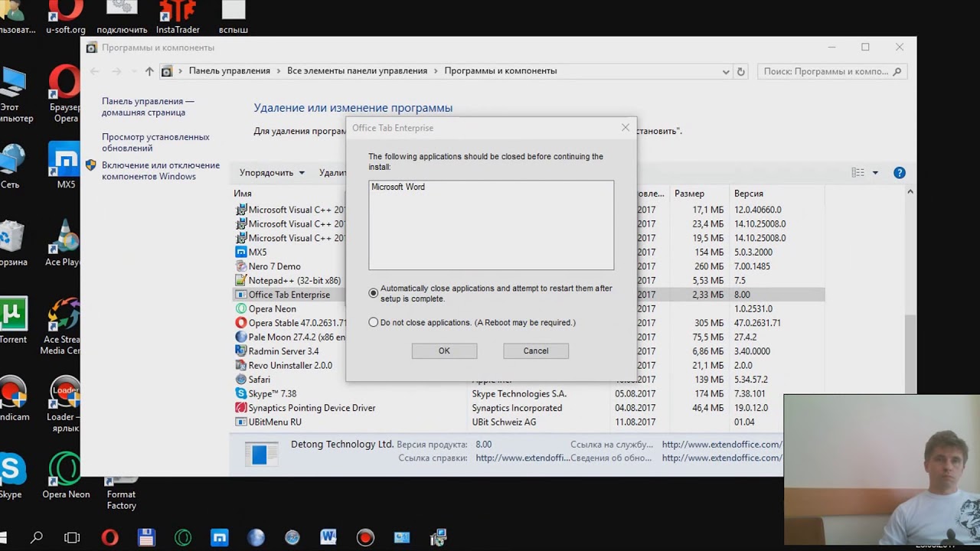The image size is (980, 551).
Task: Select Safari program icon in list
Action: (x=241, y=380)
